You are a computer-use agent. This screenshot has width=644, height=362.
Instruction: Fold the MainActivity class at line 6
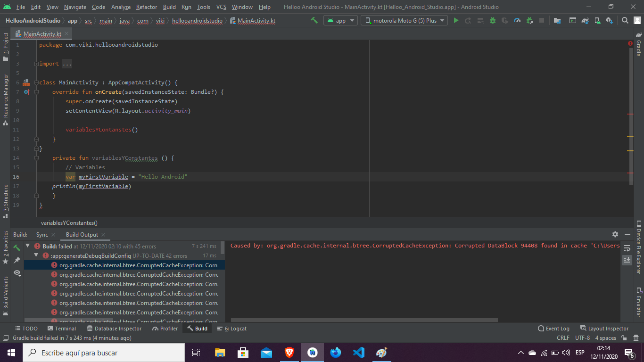coord(36,82)
